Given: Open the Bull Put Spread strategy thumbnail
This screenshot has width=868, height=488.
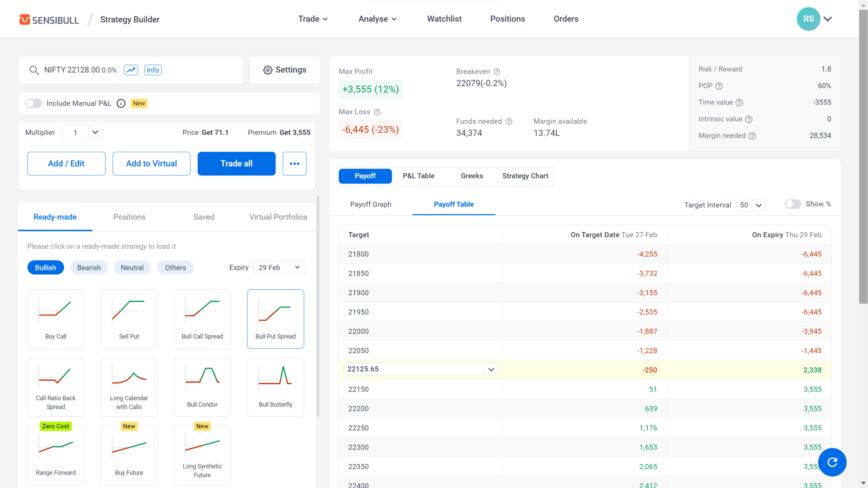Looking at the screenshot, I should [x=275, y=318].
